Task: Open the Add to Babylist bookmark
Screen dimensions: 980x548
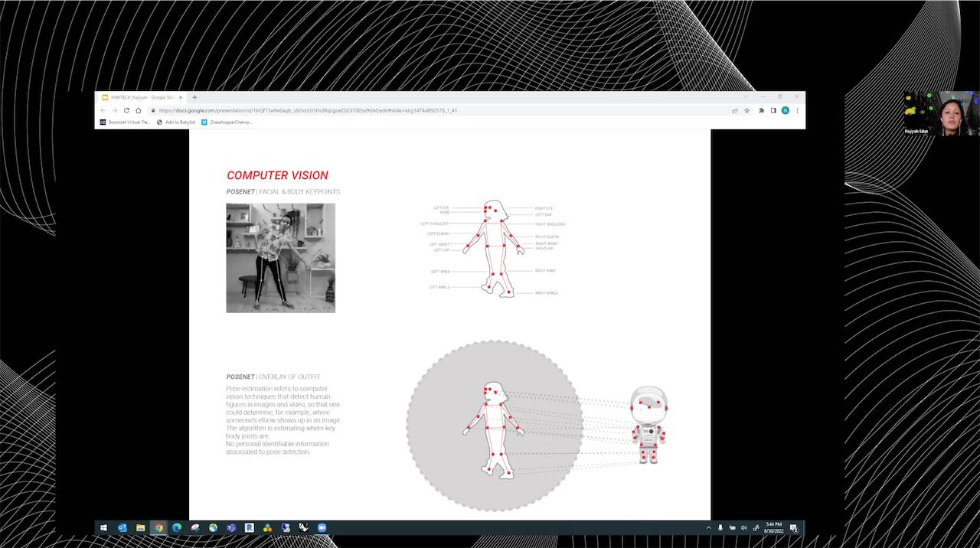Action: [176, 122]
